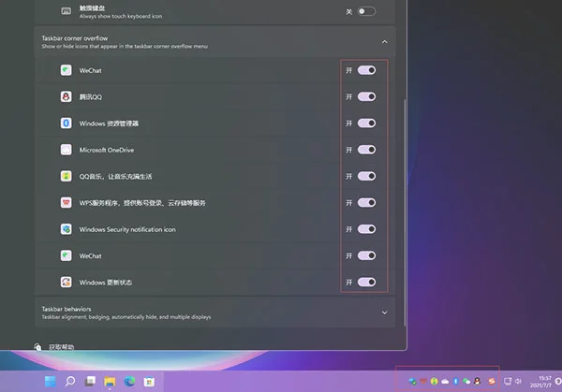This screenshot has height=392, width=562.
Task: Turn off the Windows 更新状态 toggle
Action: click(x=366, y=282)
